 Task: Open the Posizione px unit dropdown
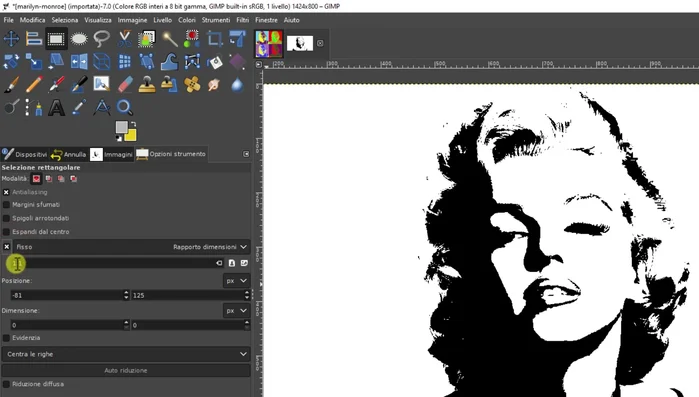point(236,281)
